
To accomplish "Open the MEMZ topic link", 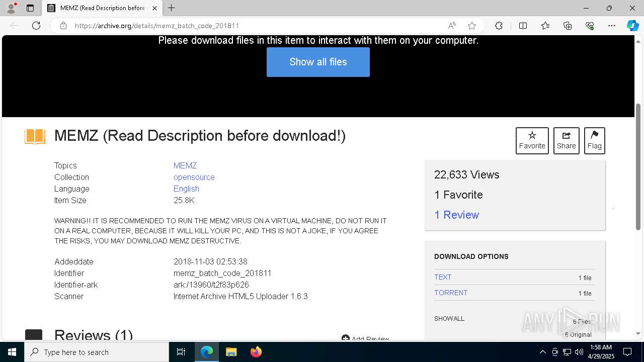I will (x=185, y=165).
